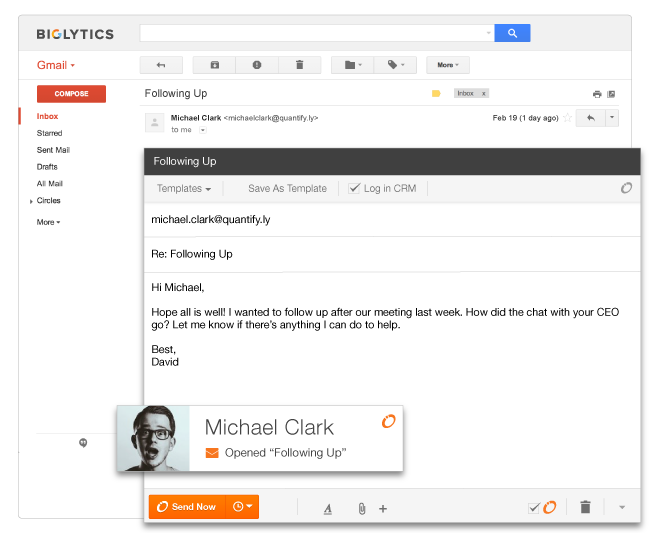Open the send later clock dropdown

243,507
